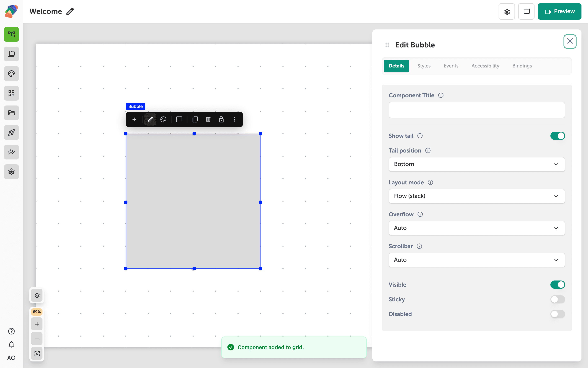Open the gear settings icon in left sidebar

point(11,172)
